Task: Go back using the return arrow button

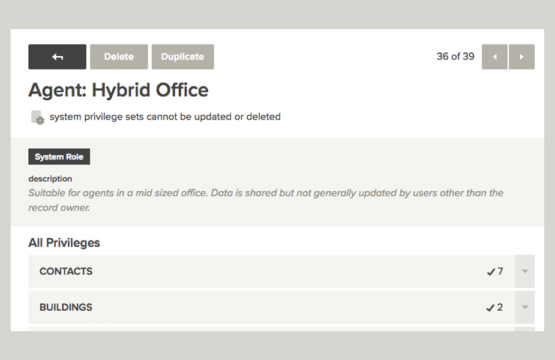Action: tap(57, 57)
